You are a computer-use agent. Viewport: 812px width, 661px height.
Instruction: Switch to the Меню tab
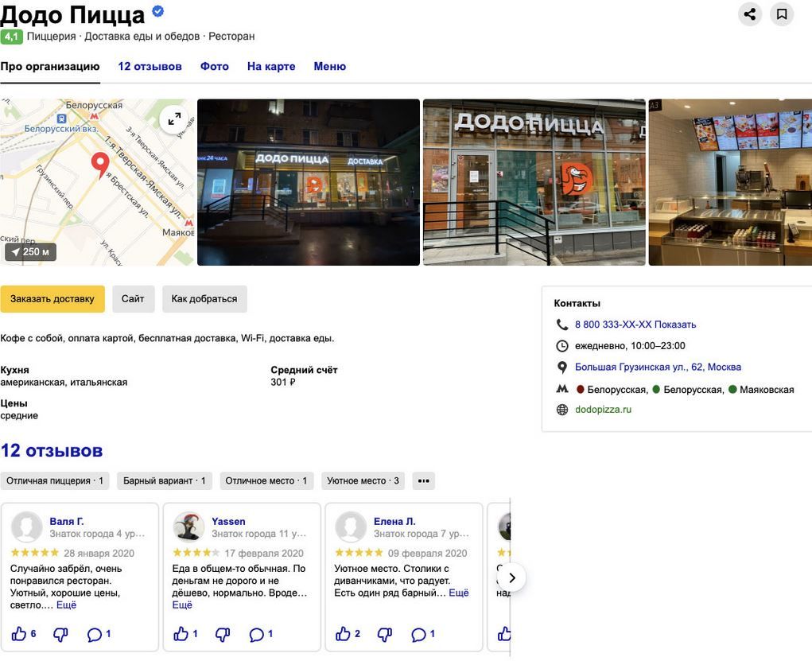point(329,67)
